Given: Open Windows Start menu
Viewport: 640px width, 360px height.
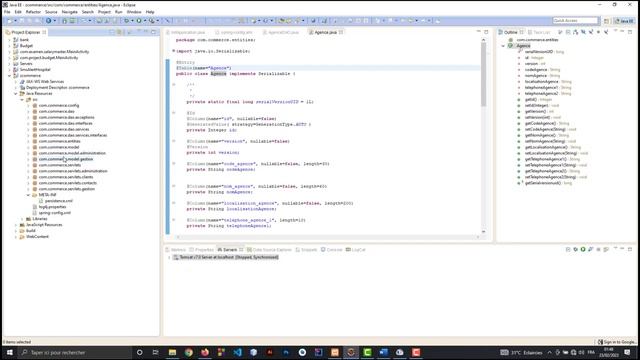Looking at the screenshot, I should (9, 352).
